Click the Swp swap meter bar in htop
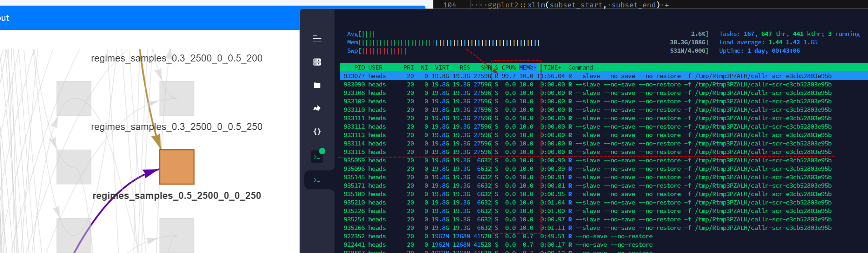868x253 pixels. click(x=528, y=51)
